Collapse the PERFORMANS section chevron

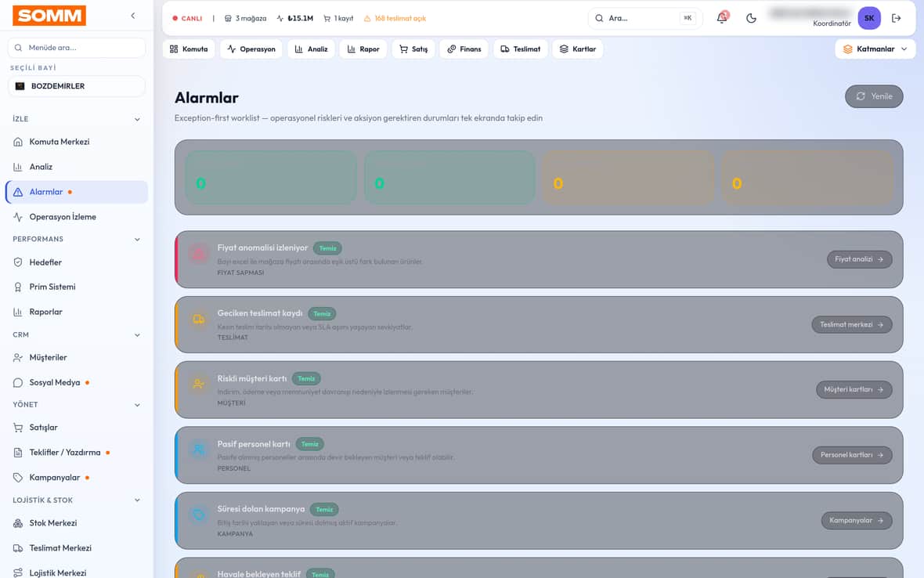[137, 239]
